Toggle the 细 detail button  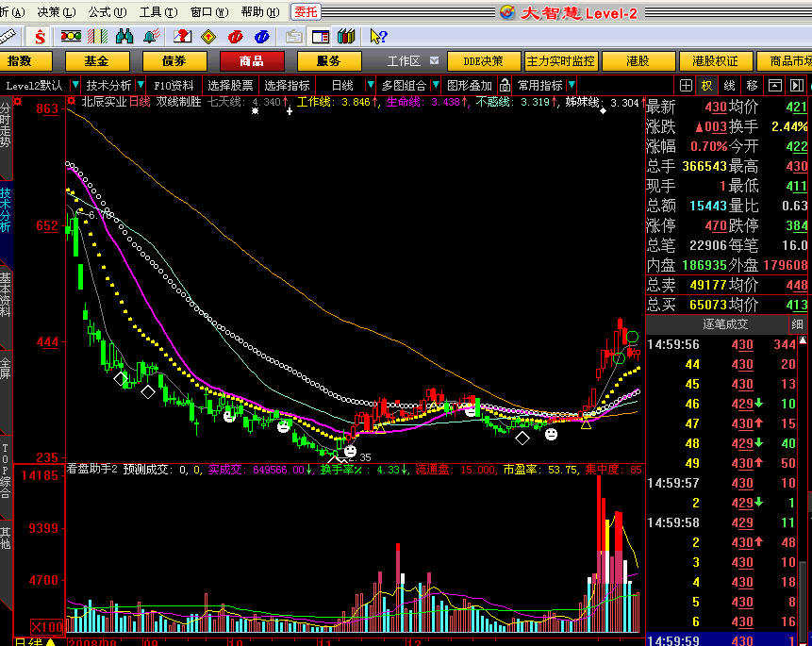pyautogui.click(x=797, y=324)
